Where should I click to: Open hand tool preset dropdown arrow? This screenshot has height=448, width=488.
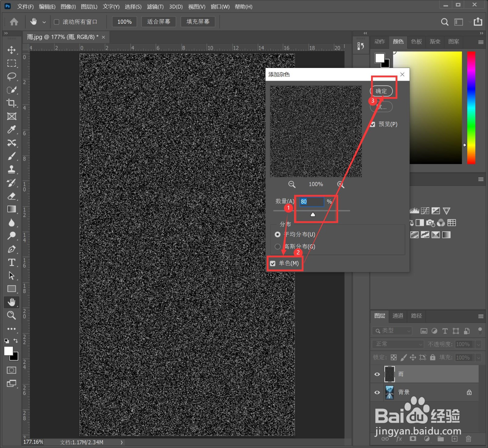click(44, 22)
